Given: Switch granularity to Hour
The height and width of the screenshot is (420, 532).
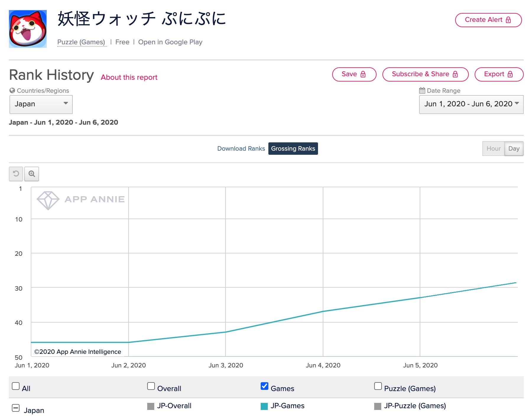Looking at the screenshot, I should click(493, 149).
